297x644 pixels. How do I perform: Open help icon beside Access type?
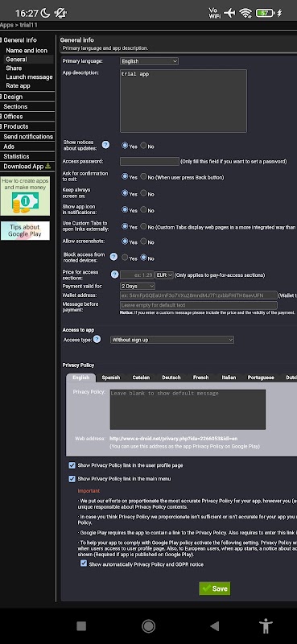[x=97, y=339]
